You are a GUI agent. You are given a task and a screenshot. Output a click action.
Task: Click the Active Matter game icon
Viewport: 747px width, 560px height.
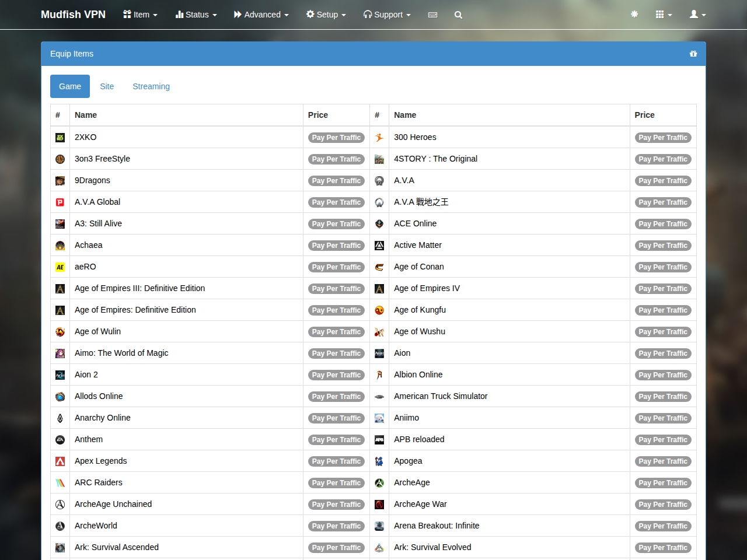(379, 246)
